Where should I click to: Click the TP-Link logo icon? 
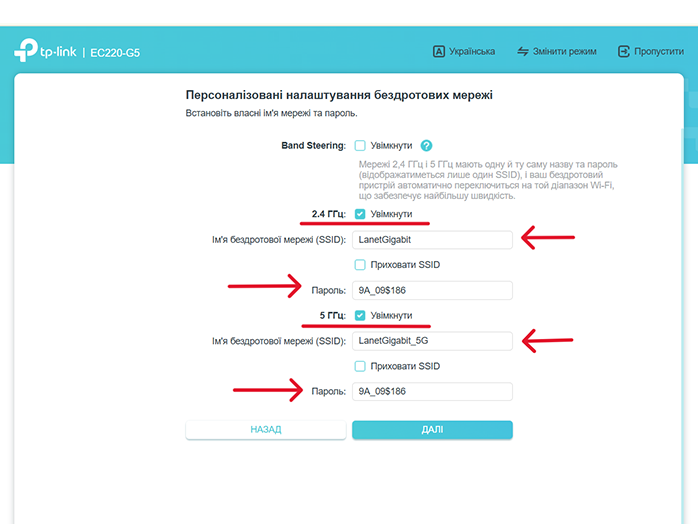[x=26, y=49]
